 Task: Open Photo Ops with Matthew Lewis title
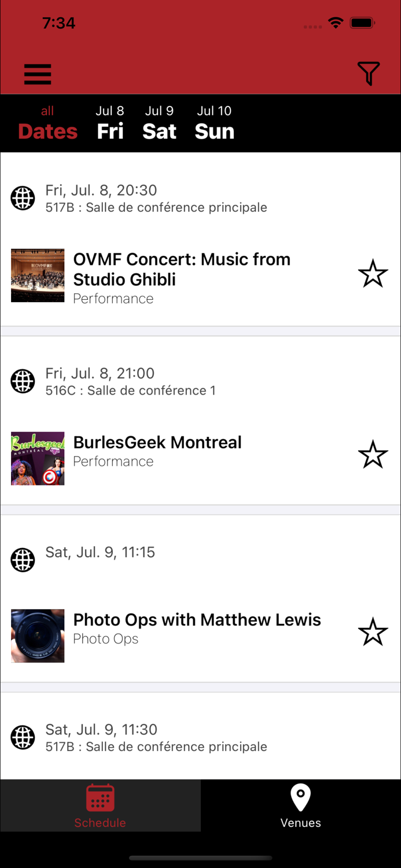[x=197, y=620]
